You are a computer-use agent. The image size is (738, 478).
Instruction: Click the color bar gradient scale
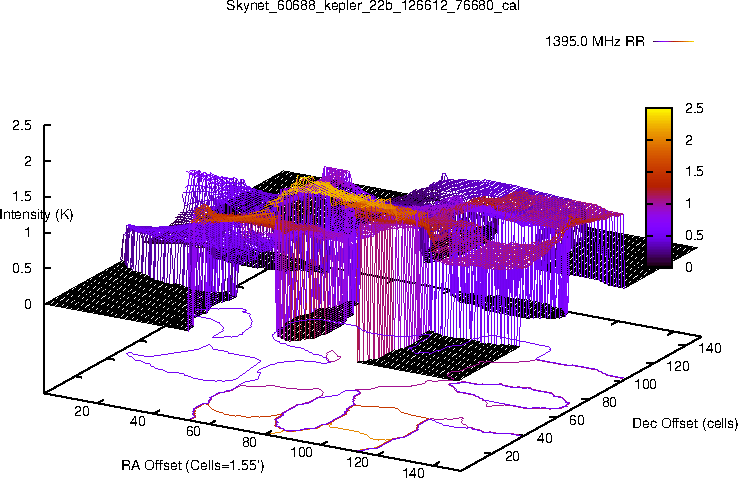coord(659,188)
